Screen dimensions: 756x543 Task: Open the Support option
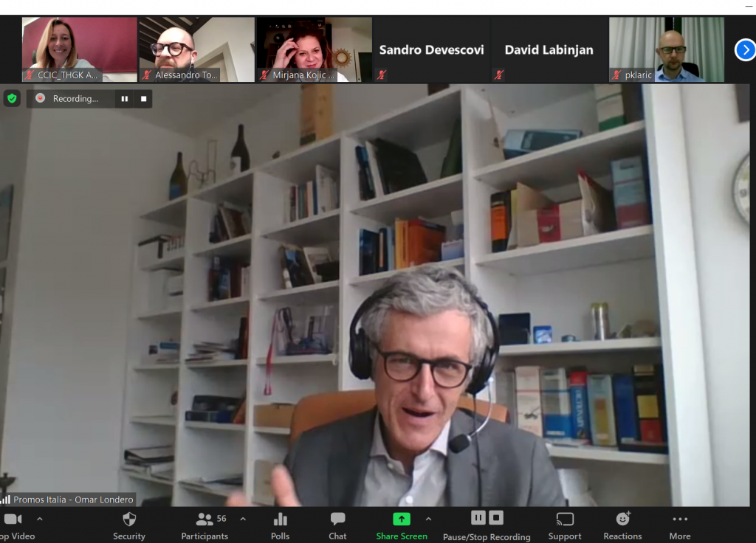[565, 525]
